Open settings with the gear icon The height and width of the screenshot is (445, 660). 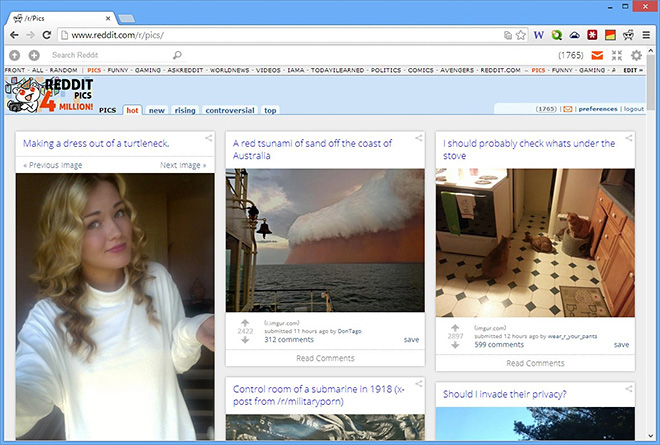[x=636, y=55]
